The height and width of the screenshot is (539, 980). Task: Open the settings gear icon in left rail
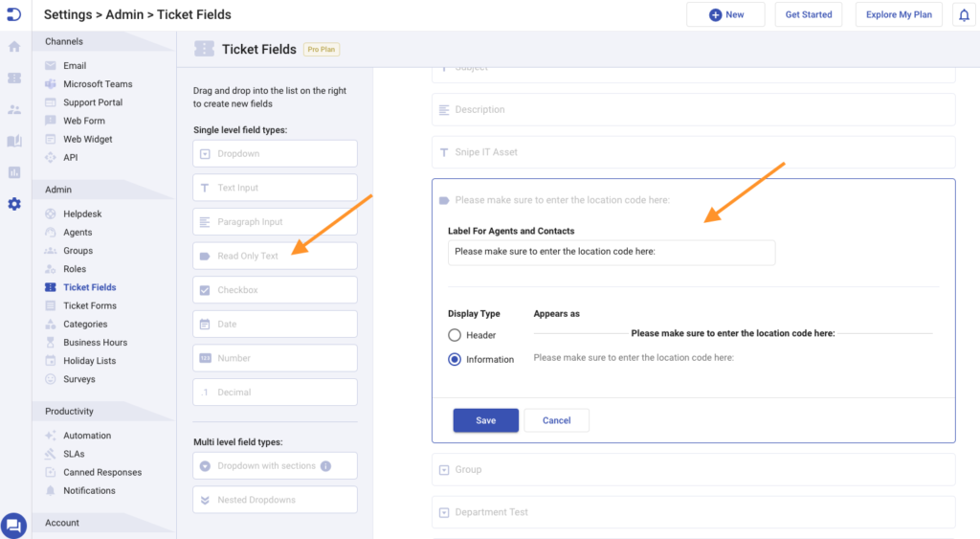click(x=14, y=204)
